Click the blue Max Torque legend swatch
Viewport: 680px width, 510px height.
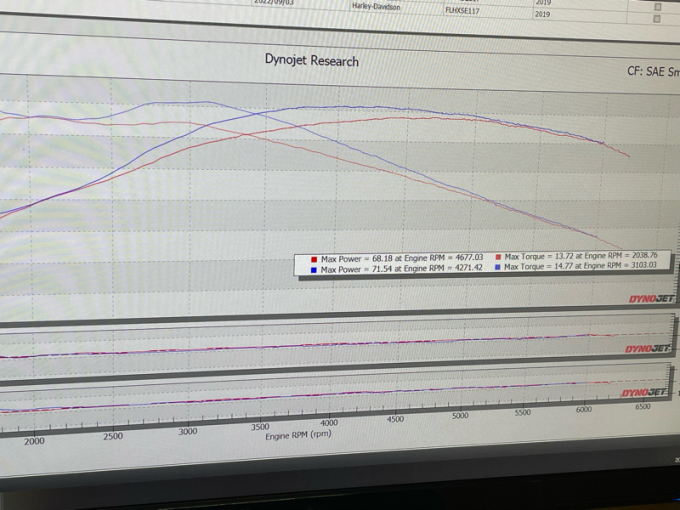497,268
